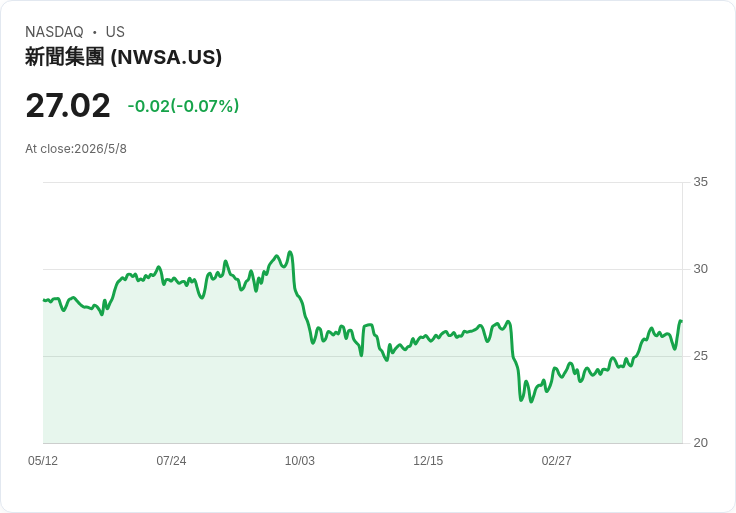Click the 30 value on price axis

click(700, 269)
